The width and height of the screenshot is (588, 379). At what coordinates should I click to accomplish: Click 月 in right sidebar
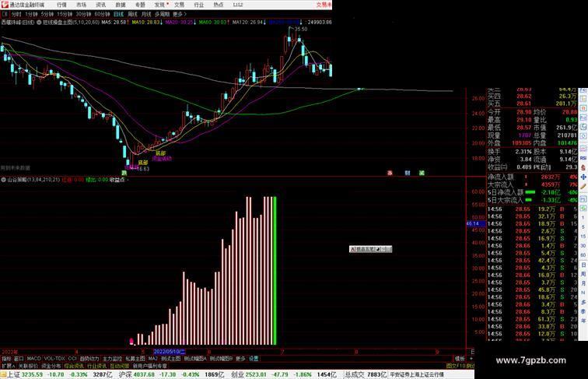pos(583,283)
